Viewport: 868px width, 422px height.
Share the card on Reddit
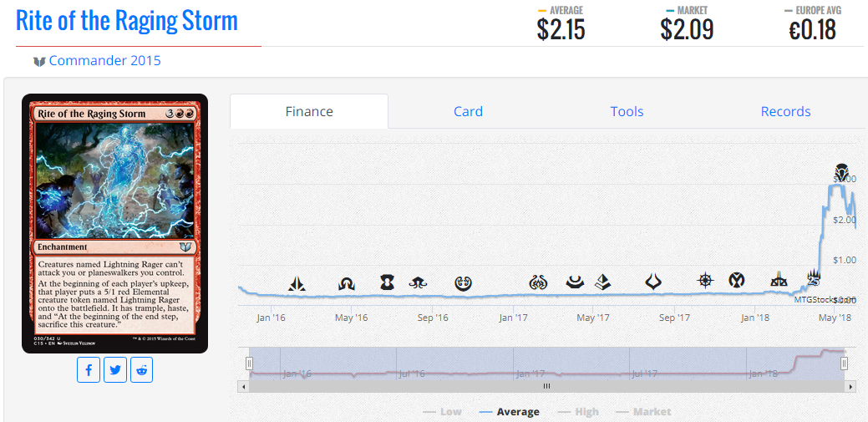(142, 370)
